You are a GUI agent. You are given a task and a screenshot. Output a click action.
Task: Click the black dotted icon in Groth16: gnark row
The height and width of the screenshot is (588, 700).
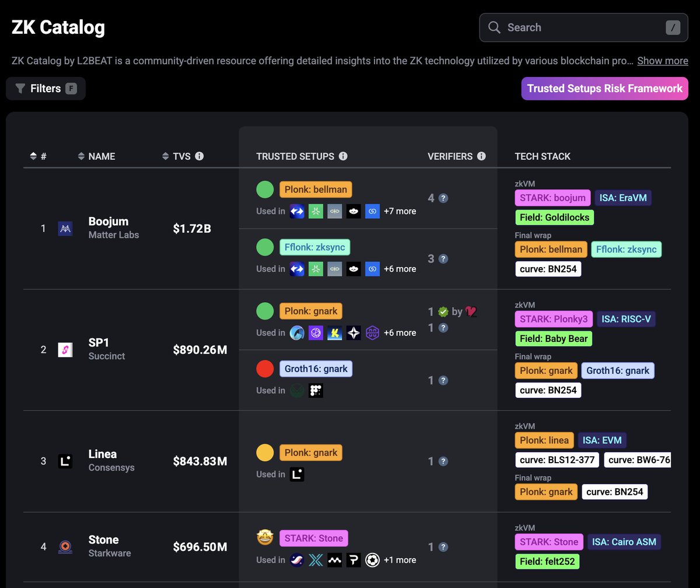coord(316,390)
